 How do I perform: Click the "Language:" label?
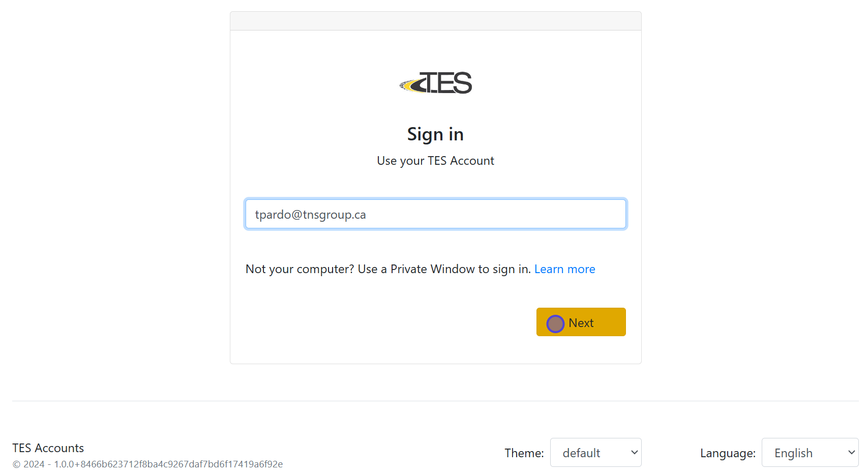click(727, 453)
